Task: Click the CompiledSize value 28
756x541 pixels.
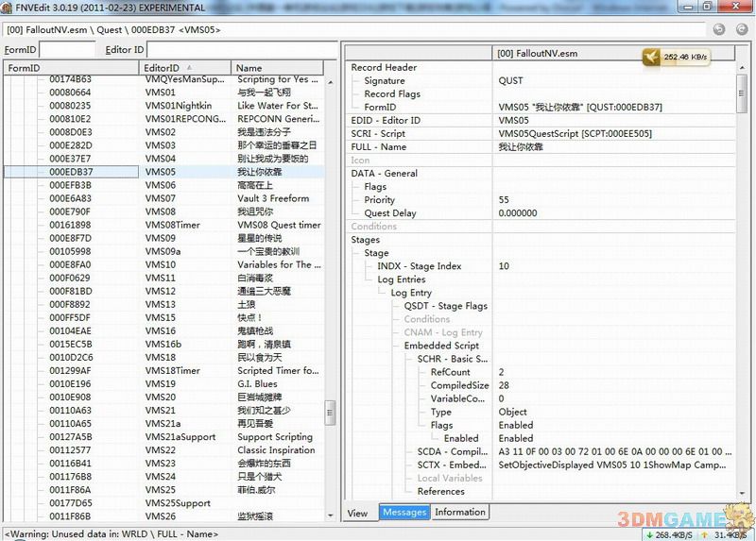Action: pos(504,385)
